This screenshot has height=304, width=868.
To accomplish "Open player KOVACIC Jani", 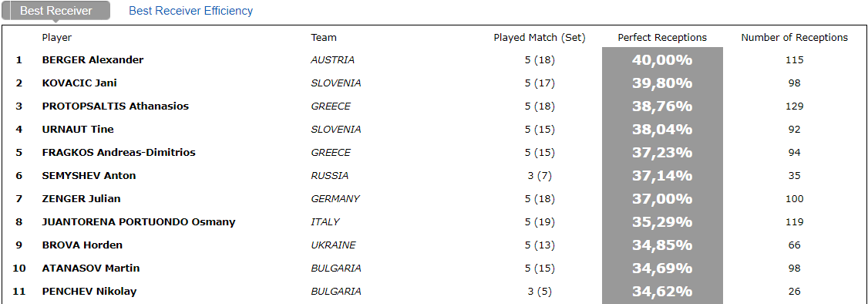I will pos(79,83).
